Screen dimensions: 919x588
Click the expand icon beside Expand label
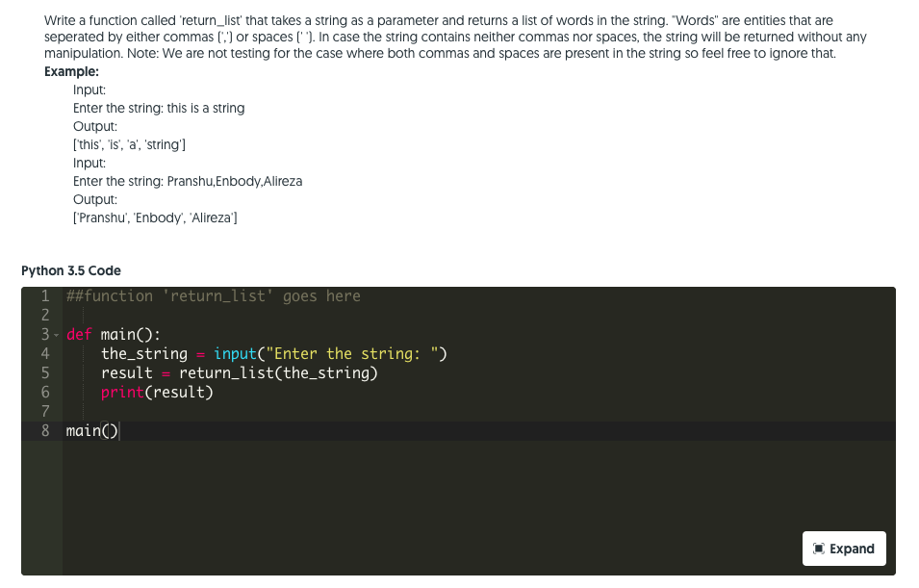819,549
